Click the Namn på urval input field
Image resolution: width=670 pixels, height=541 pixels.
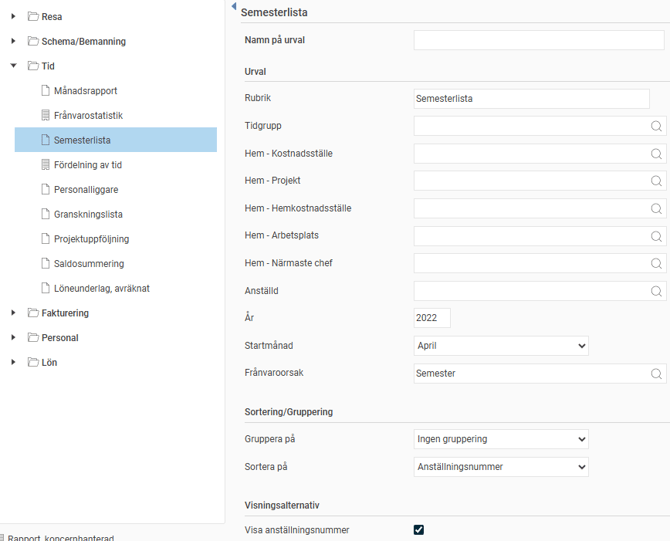539,40
